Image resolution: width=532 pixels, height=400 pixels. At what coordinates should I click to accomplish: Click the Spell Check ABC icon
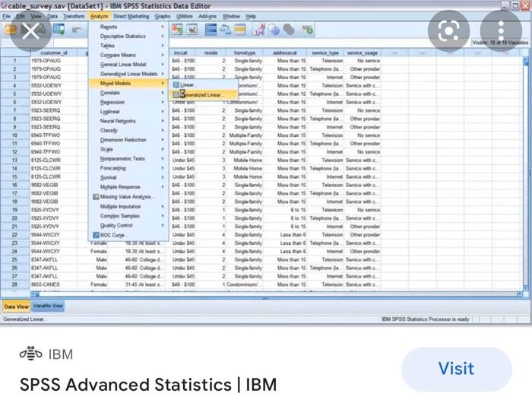[307, 30]
